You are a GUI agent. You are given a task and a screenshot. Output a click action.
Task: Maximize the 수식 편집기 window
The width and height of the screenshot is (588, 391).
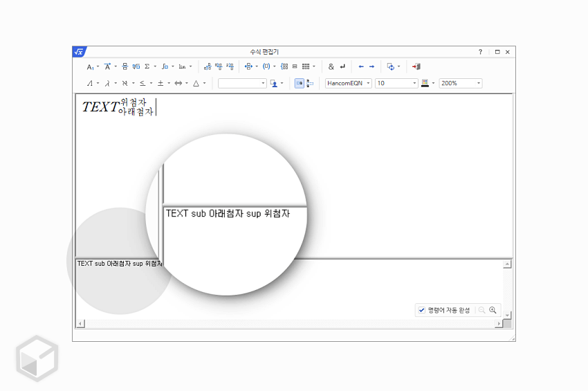(x=497, y=52)
